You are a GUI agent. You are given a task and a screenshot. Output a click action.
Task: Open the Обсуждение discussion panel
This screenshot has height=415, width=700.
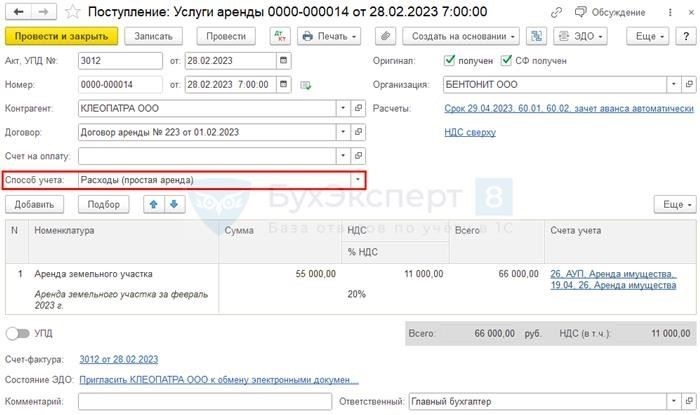(610, 12)
